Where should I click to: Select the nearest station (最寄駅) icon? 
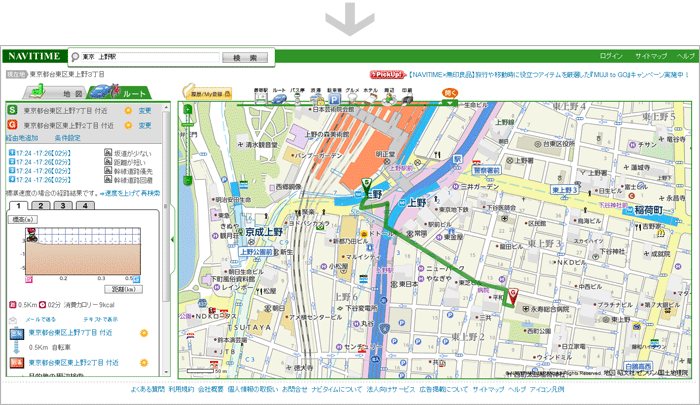coord(260,96)
